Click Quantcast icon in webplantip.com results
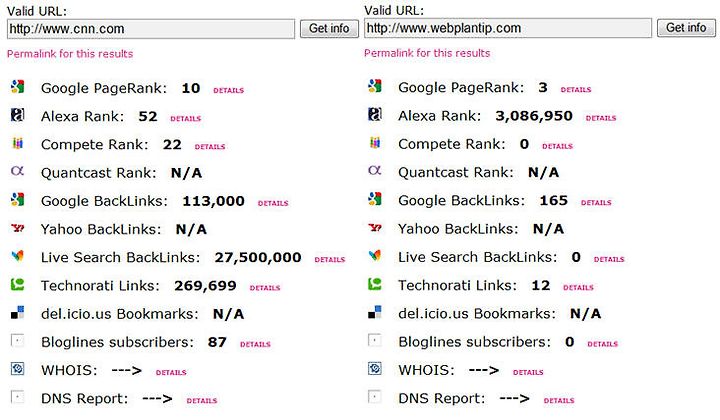 coord(375,171)
